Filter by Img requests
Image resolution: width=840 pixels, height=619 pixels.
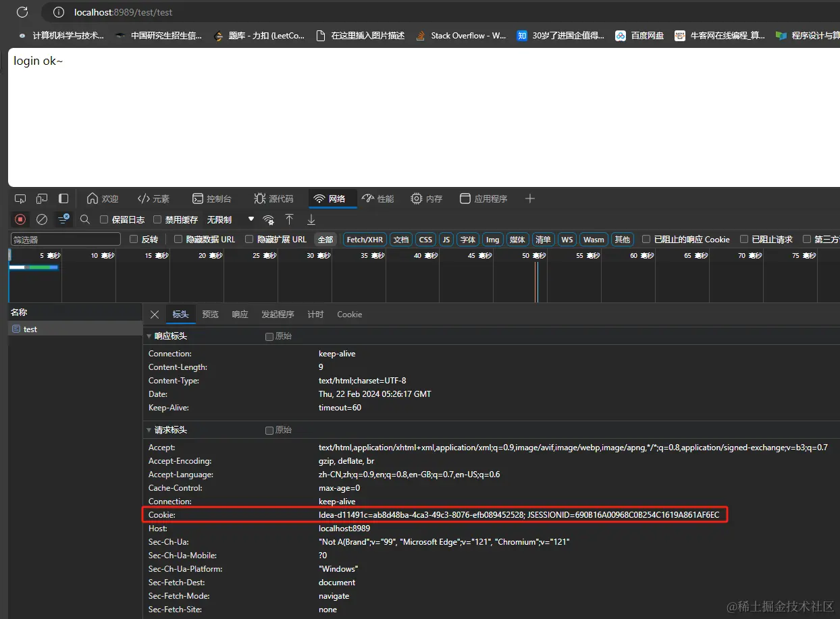(493, 239)
